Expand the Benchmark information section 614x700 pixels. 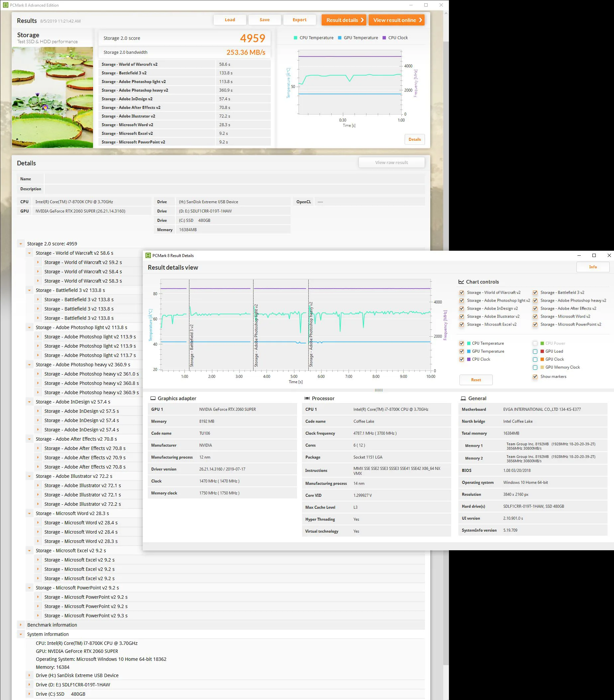pyautogui.click(x=21, y=625)
